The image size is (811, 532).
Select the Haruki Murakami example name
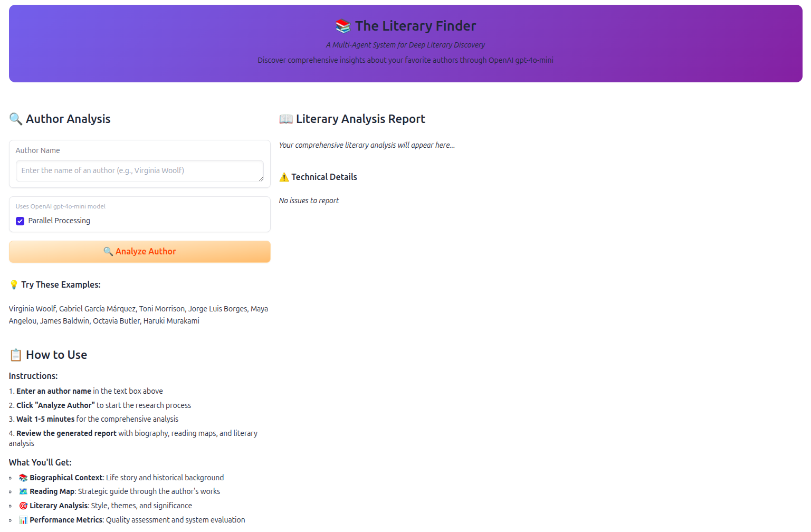170,320
